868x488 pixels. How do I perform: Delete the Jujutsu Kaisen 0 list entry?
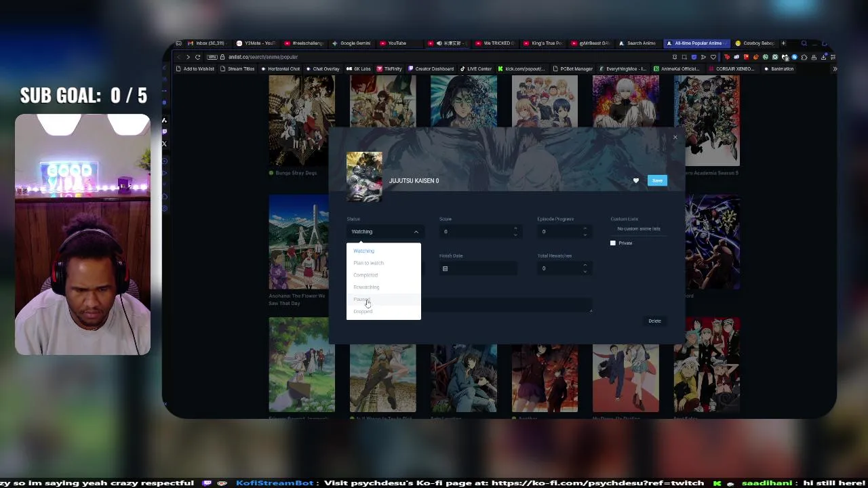click(x=654, y=321)
